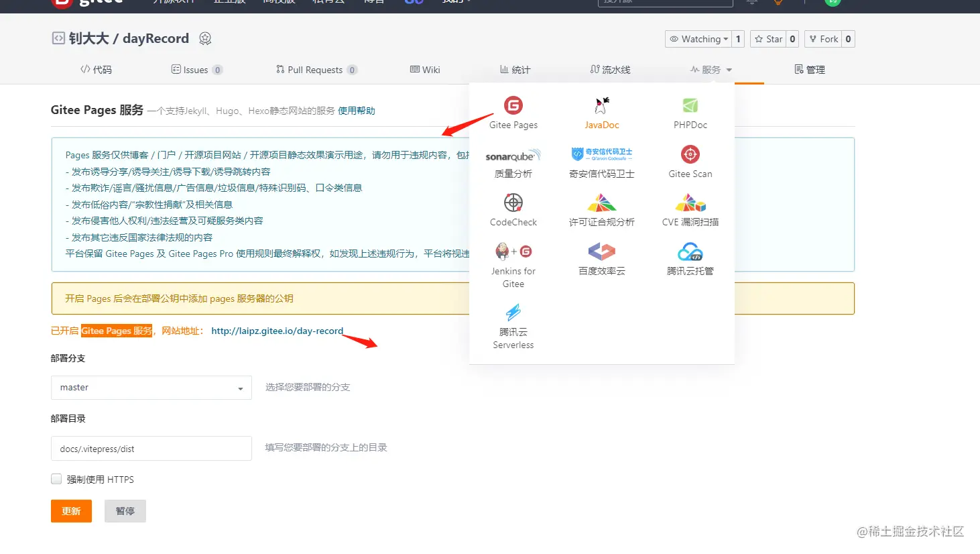Expand the 服务 dropdown tab
Screen dimensions: 980x554
[711, 70]
